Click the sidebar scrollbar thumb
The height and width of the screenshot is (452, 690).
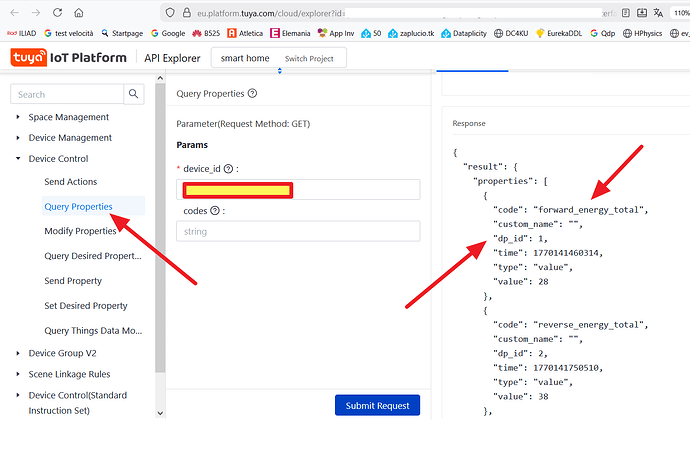(160, 228)
